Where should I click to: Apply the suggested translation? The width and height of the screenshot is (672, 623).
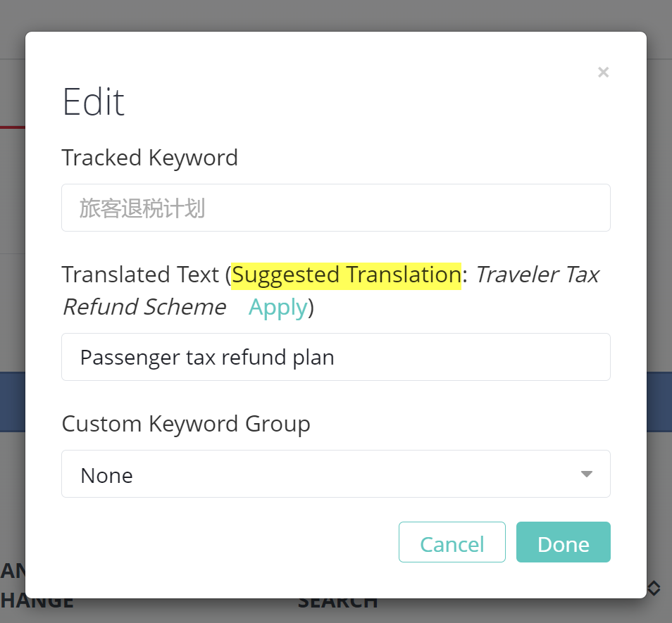click(278, 308)
